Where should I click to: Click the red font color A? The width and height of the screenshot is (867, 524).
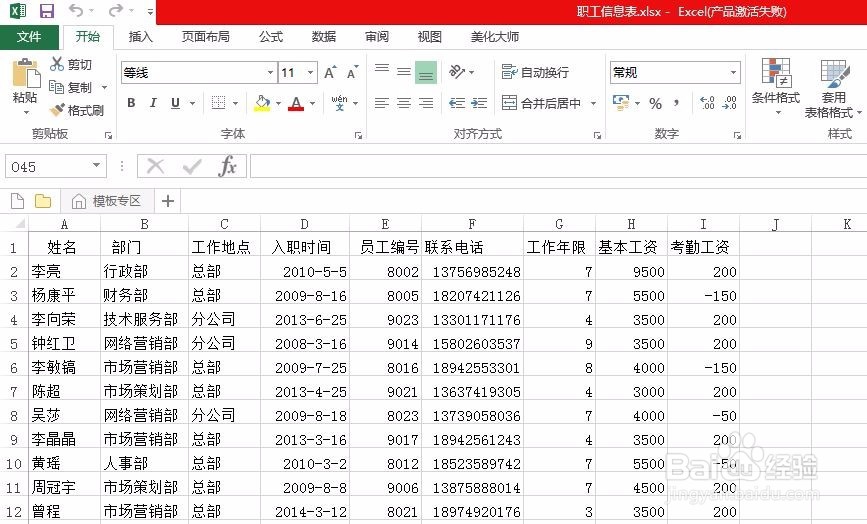click(x=296, y=103)
